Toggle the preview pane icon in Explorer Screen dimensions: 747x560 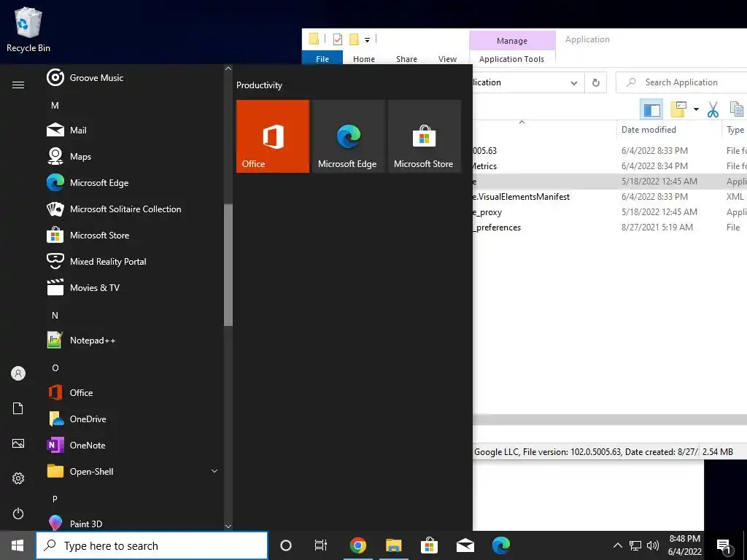click(651, 109)
